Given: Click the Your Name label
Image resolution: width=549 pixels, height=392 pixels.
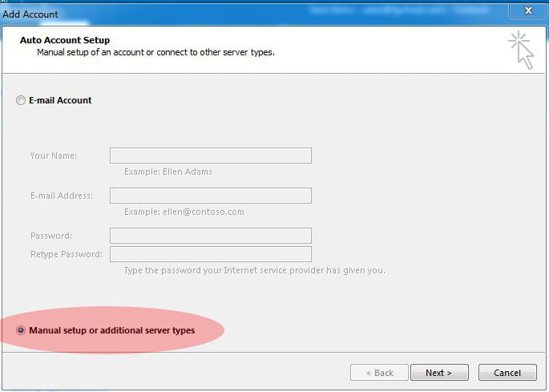Looking at the screenshot, I should click(x=53, y=156).
